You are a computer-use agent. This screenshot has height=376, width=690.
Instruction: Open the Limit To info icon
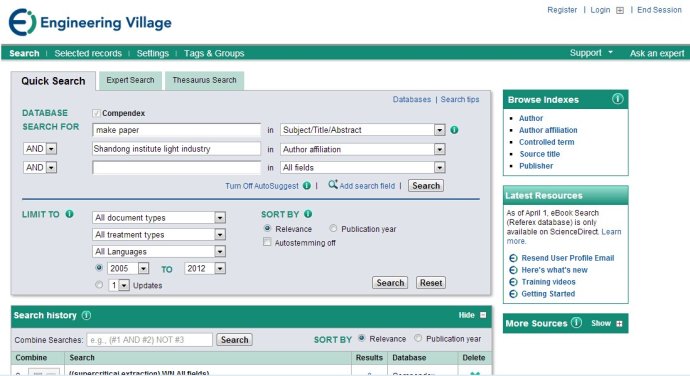click(70, 214)
